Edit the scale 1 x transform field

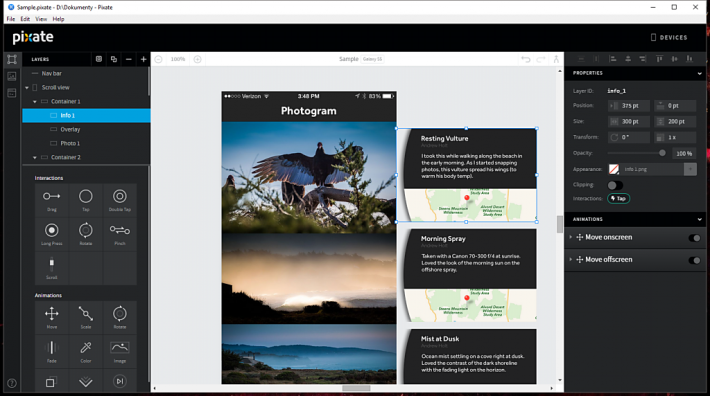[x=675, y=138]
